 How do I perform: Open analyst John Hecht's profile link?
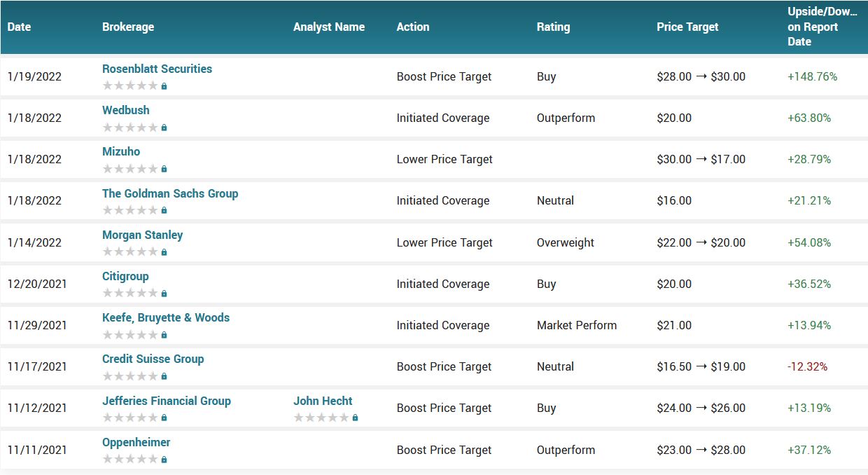(323, 401)
